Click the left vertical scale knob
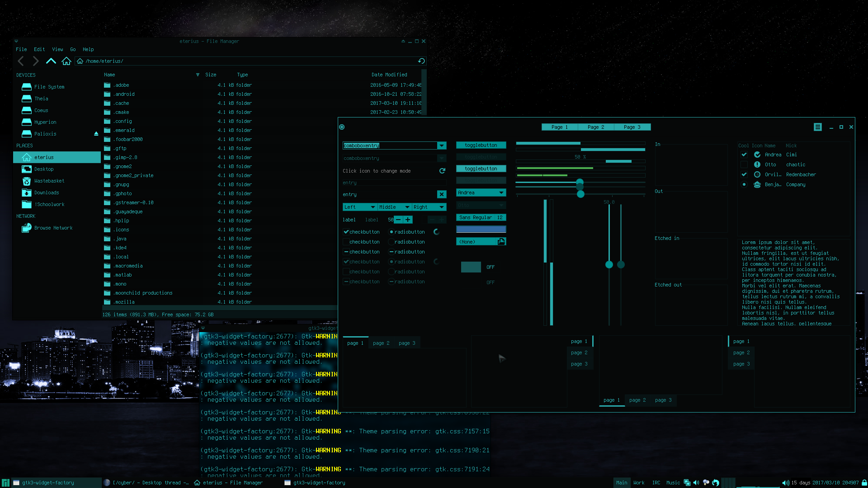Image resolution: width=868 pixels, height=488 pixels. click(609, 264)
